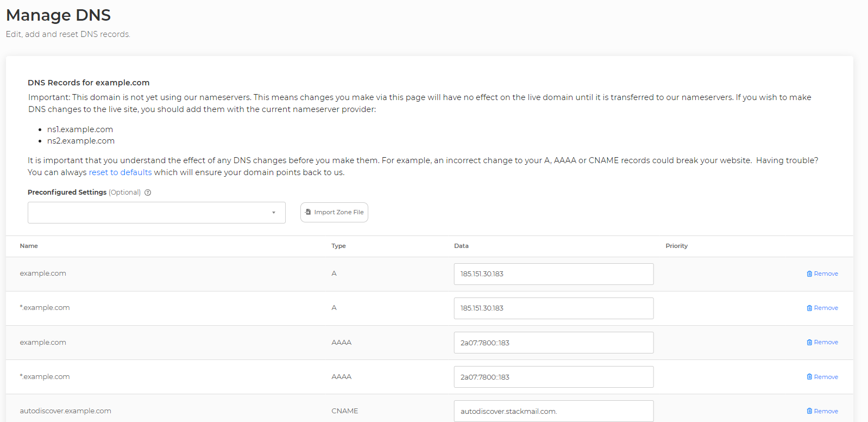Click trash icon for *.example.com A record
The width and height of the screenshot is (868, 422).
point(809,308)
